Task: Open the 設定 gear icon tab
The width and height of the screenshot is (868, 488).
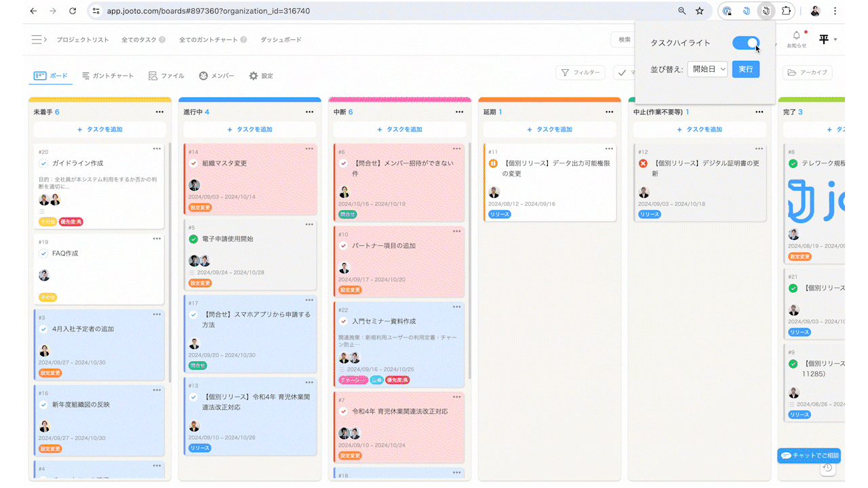Action: click(x=253, y=76)
